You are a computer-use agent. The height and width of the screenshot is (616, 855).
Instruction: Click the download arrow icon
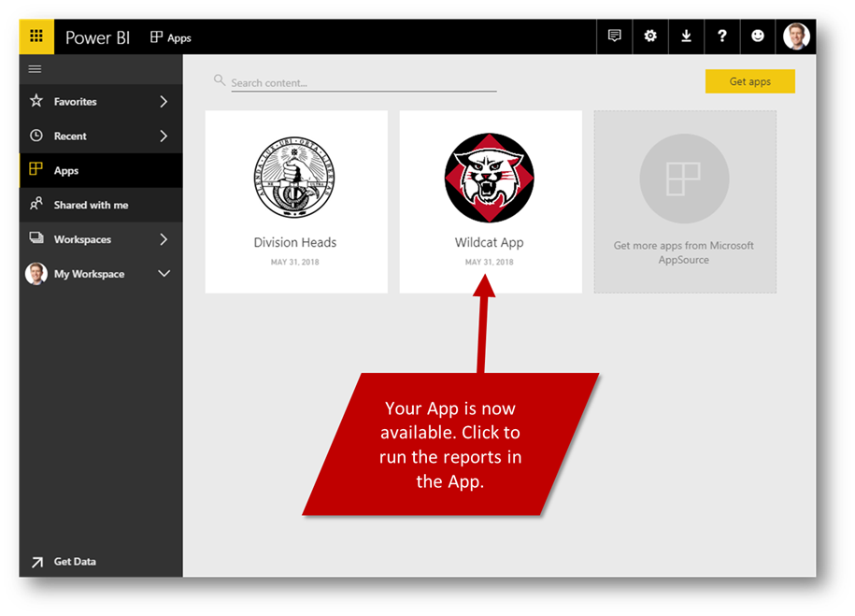687,36
